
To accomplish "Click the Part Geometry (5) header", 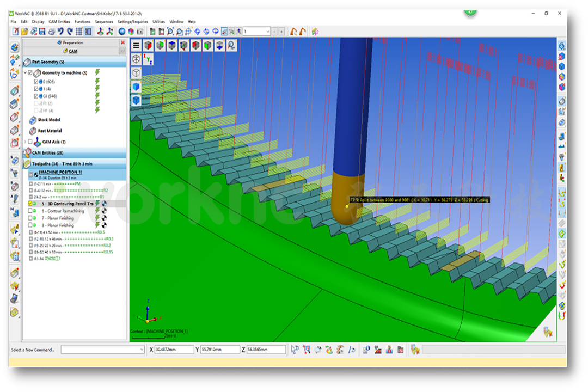I will click(74, 62).
